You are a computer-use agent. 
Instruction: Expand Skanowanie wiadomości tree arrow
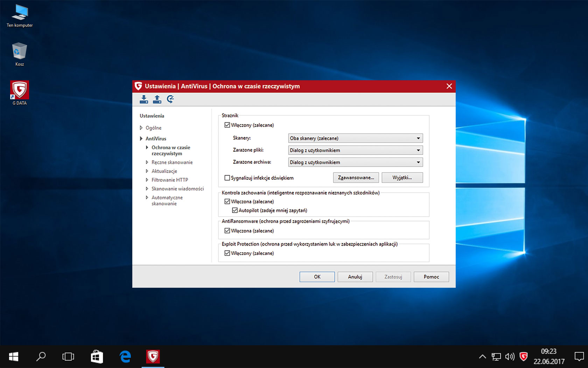click(147, 189)
